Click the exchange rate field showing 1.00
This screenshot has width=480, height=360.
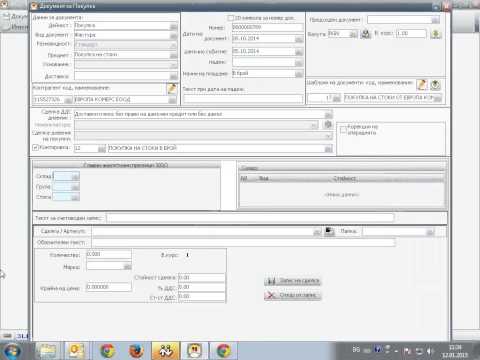pos(411,34)
